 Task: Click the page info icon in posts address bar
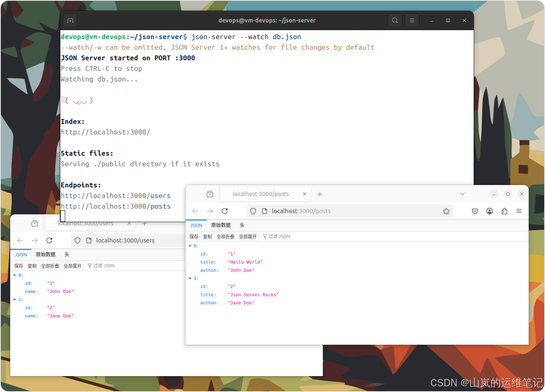click(x=264, y=211)
